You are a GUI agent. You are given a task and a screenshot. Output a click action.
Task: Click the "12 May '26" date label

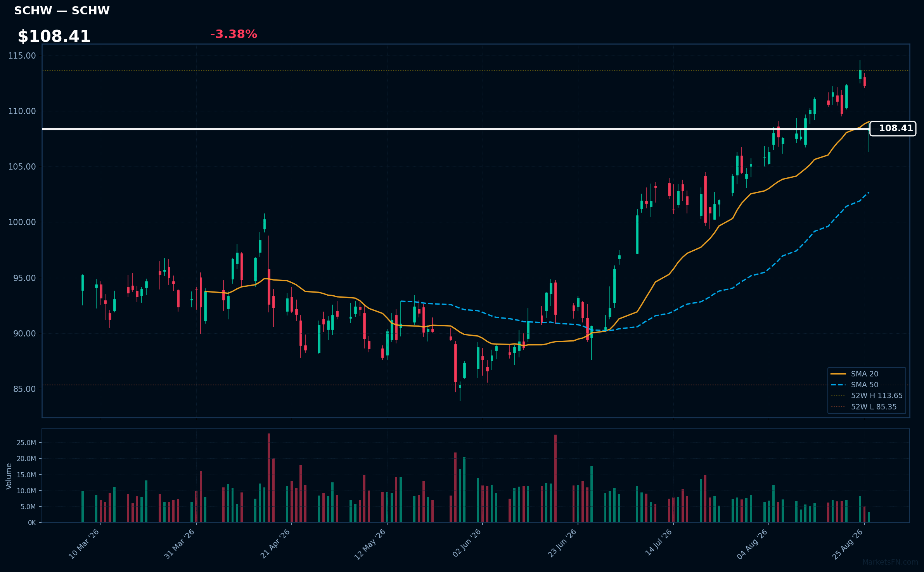pyautogui.click(x=370, y=544)
